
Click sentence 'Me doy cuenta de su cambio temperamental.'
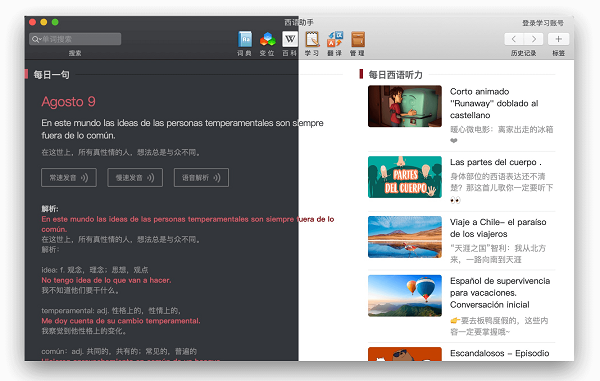[121, 321]
